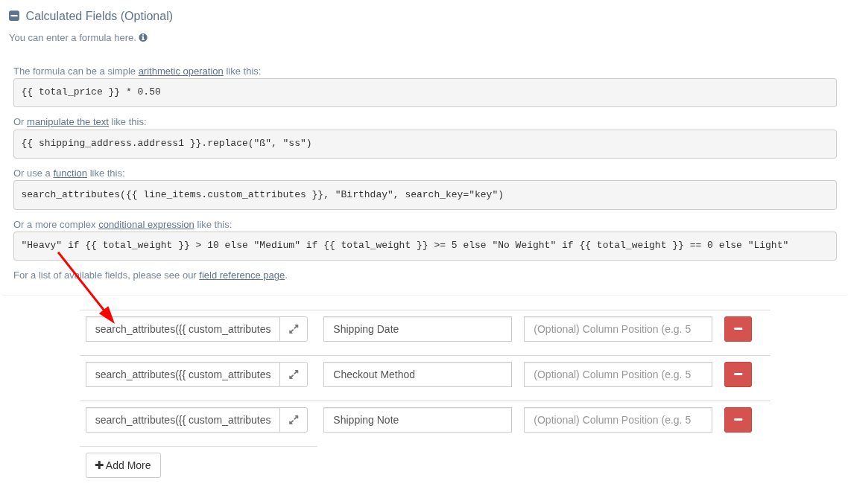Set column position for Shipping Date row
Screen dimensions: 848x504
click(x=618, y=329)
